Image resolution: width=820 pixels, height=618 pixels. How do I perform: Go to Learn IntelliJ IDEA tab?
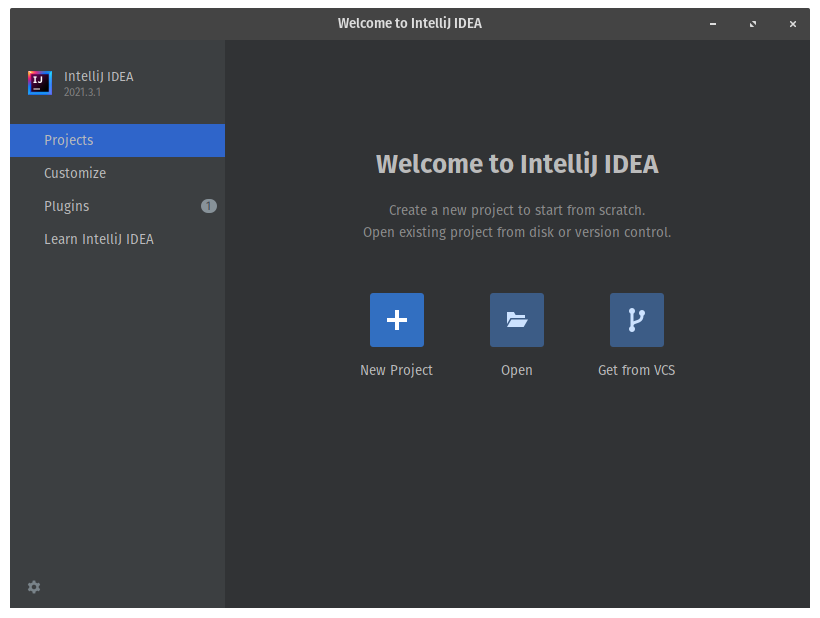pos(118,239)
